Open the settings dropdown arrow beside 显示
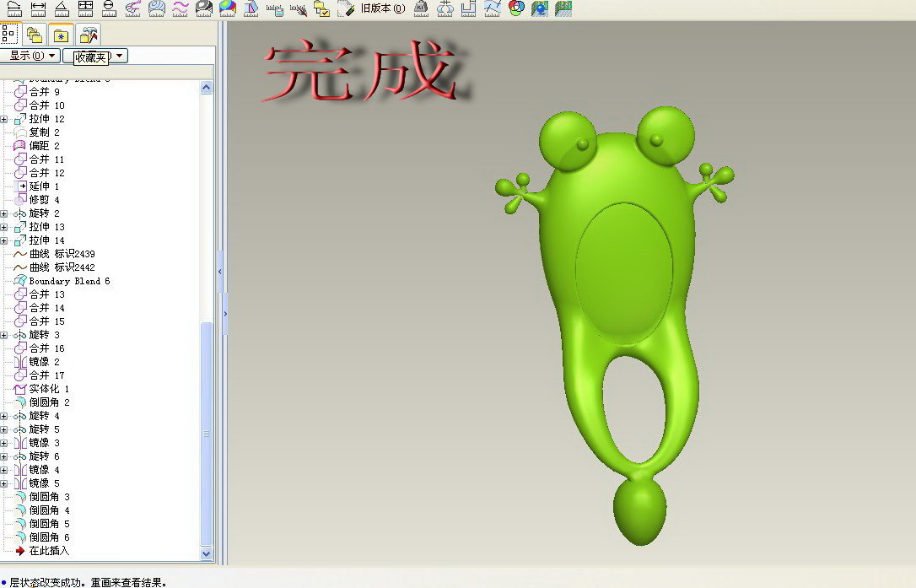This screenshot has width=916, height=588. tap(119, 56)
